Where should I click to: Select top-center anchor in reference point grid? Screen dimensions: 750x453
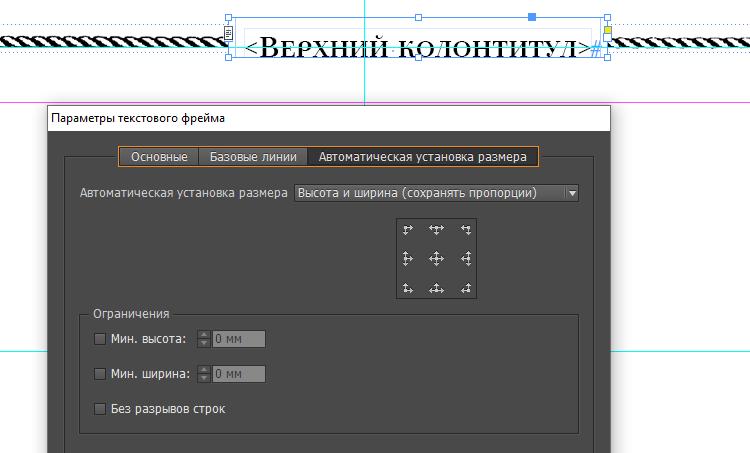click(x=436, y=230)
